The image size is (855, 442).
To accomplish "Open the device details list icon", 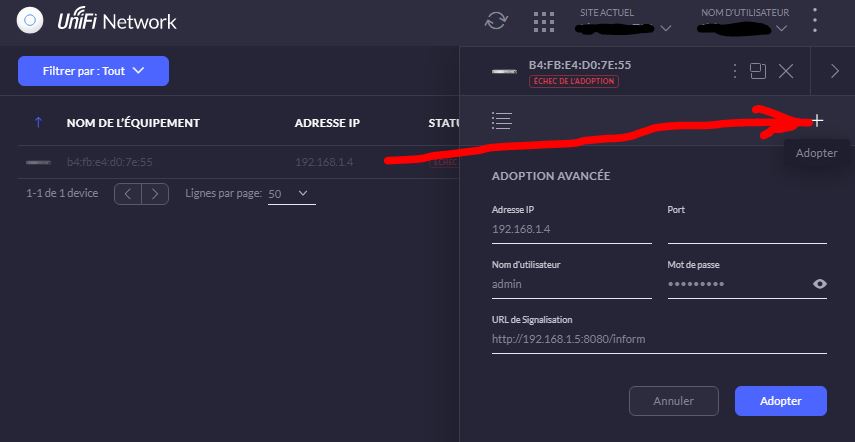I will [x=502, y=121].
